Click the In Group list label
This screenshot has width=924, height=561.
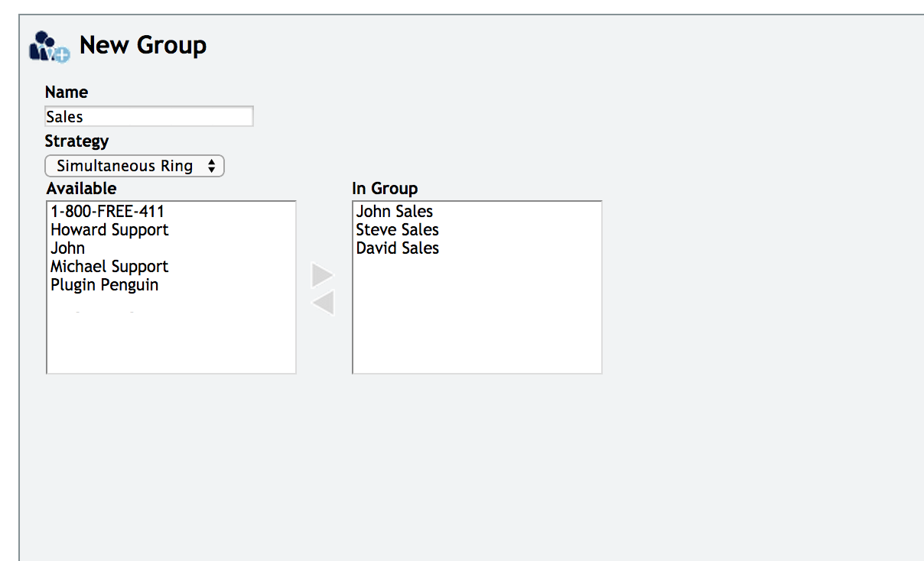point(386,189)
